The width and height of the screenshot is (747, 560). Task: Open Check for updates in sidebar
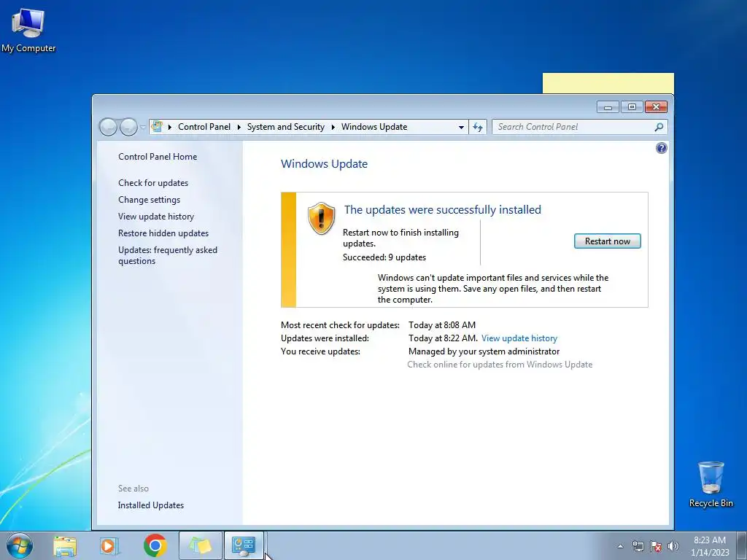coord(153,183)
